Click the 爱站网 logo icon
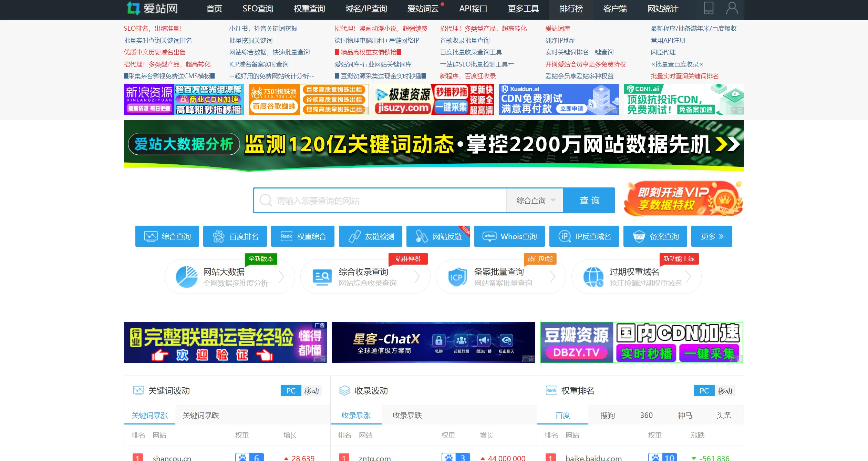Viewport: 868px width, 461px height. pyautogui.click(x=133, y=8)
